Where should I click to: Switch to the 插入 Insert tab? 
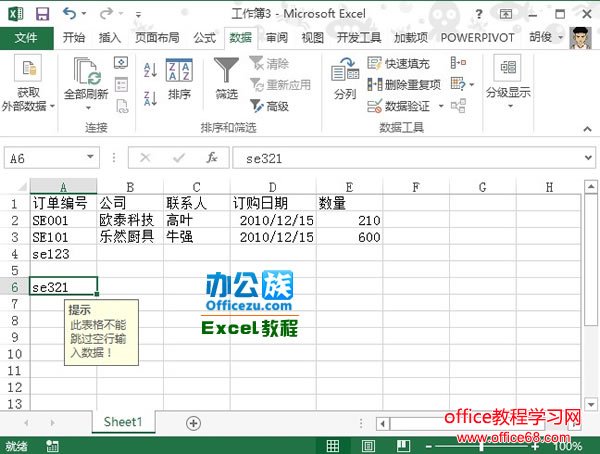point(109,38)
